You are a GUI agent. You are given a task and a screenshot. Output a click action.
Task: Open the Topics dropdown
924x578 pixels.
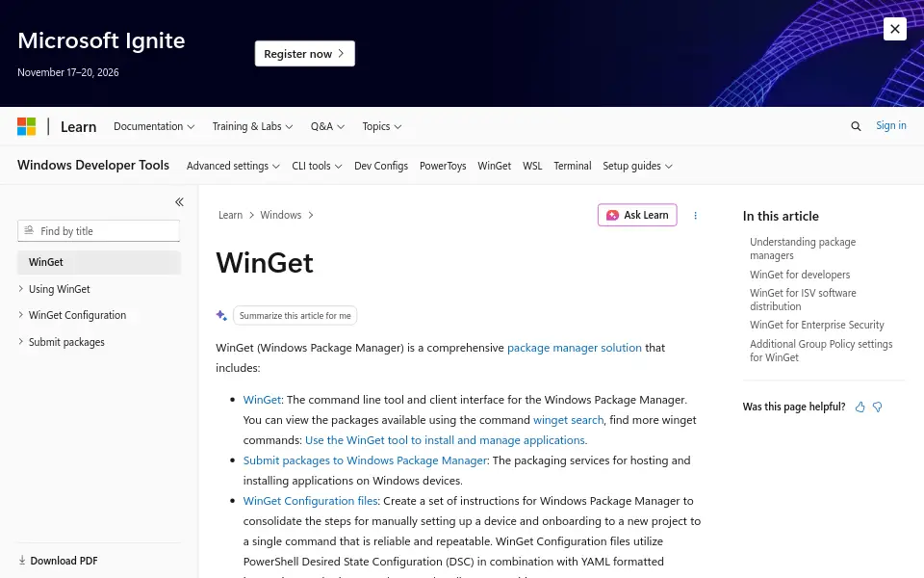click(382, 126)
